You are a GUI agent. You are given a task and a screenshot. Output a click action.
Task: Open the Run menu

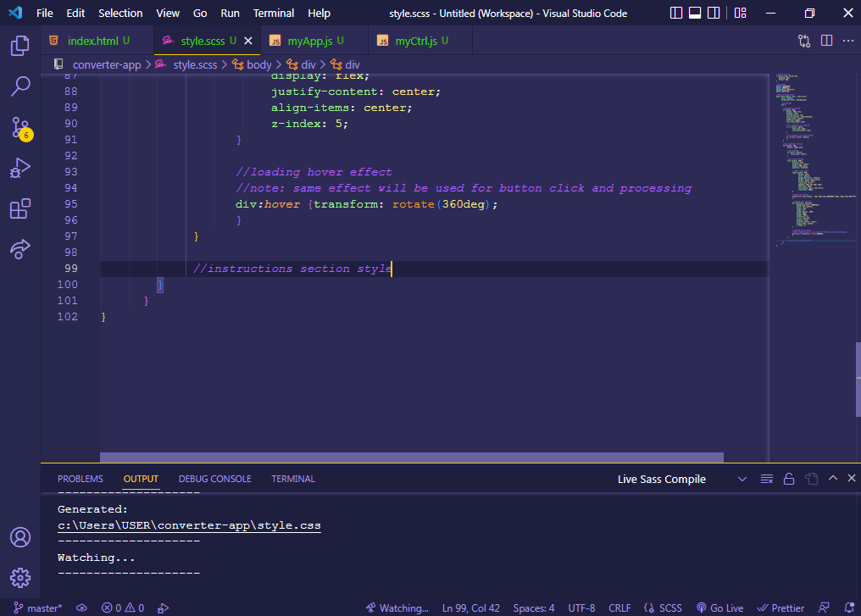(230, 13)
